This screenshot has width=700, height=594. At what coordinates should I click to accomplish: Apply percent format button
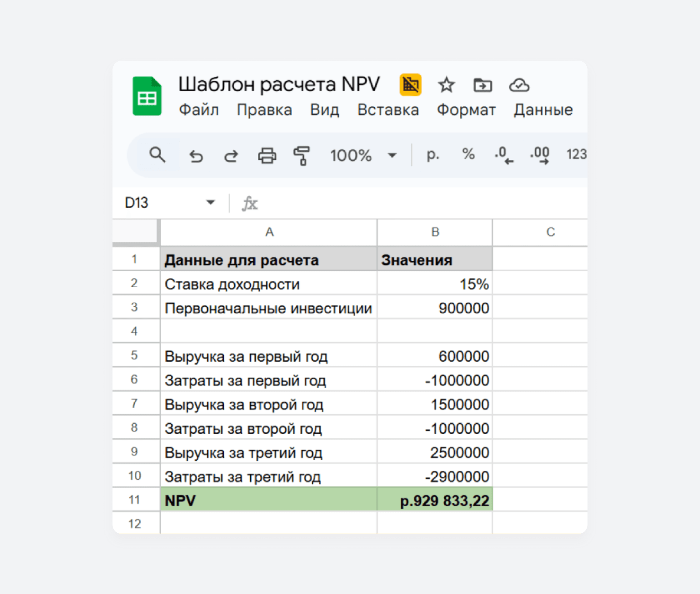pos(468,154)
